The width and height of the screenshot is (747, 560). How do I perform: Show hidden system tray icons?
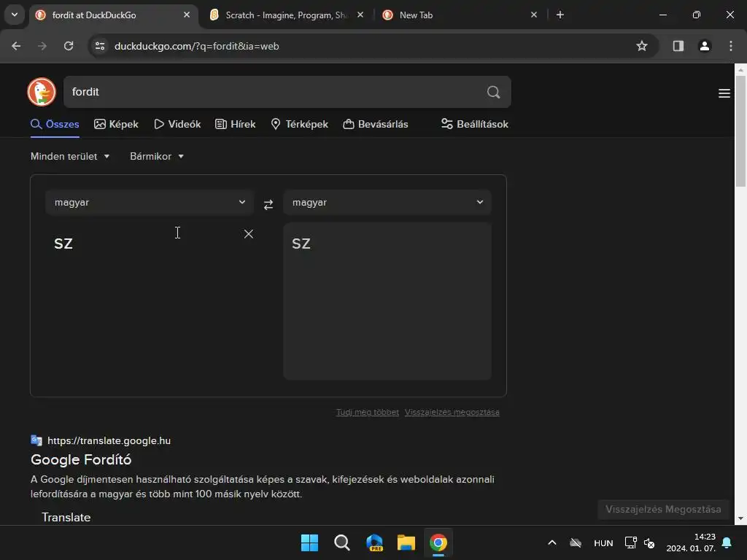(x=552, y=542)
